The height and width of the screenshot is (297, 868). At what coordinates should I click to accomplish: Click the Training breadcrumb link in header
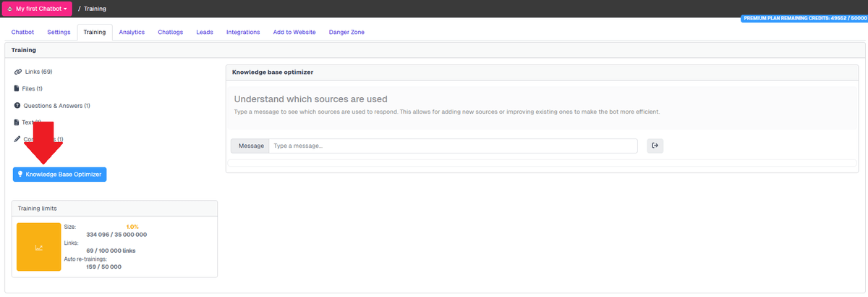click(95, 9)
